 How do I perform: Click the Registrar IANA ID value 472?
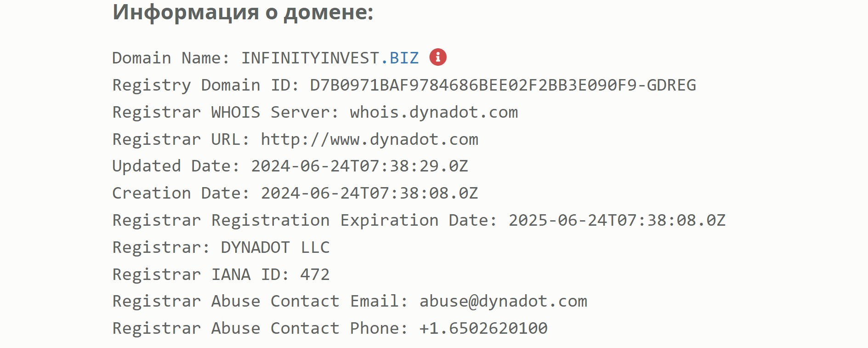point(315,275)
